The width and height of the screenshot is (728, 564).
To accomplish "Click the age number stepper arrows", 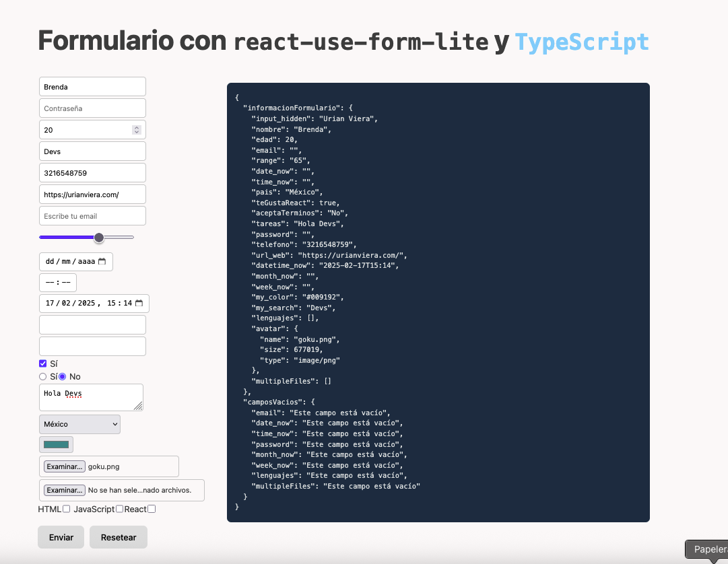I will coord(137,130).
